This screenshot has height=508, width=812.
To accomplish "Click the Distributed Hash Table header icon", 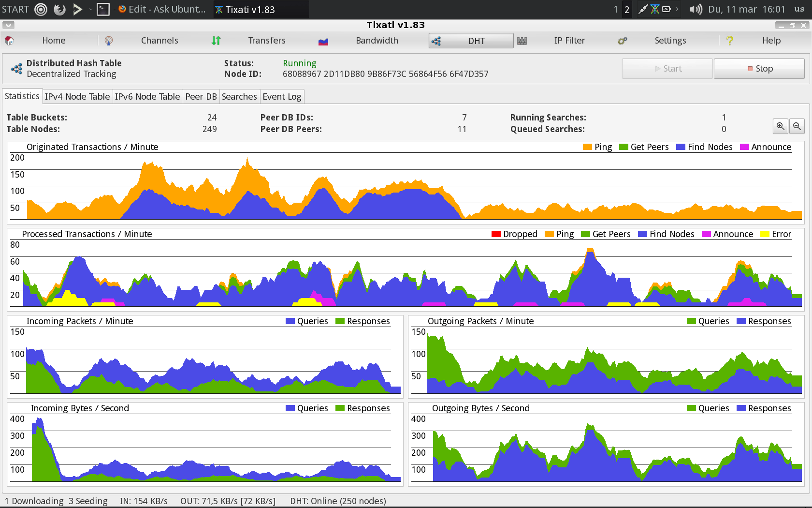I will tap(16, 69).
